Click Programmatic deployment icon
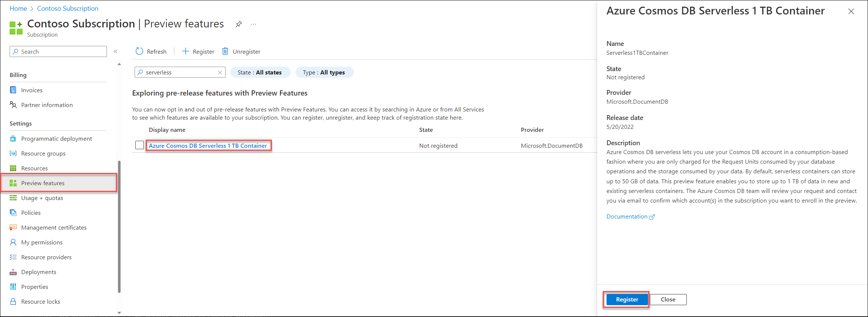 [x=13, y=139]
